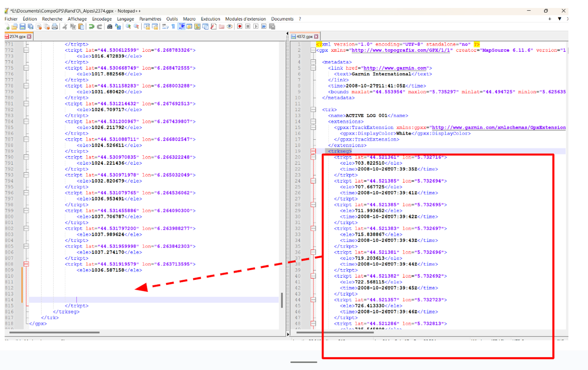Click the Close All toolbar icon
The image size is (588, 370).
coord(46,27)
